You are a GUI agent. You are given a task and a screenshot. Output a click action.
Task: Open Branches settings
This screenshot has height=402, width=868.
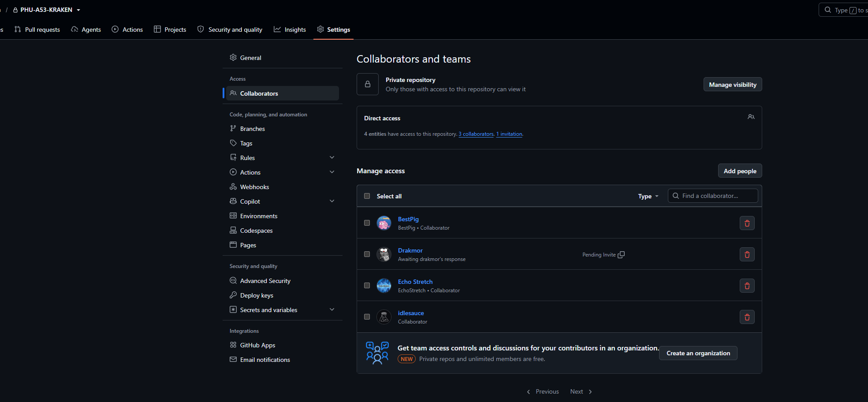283,129
